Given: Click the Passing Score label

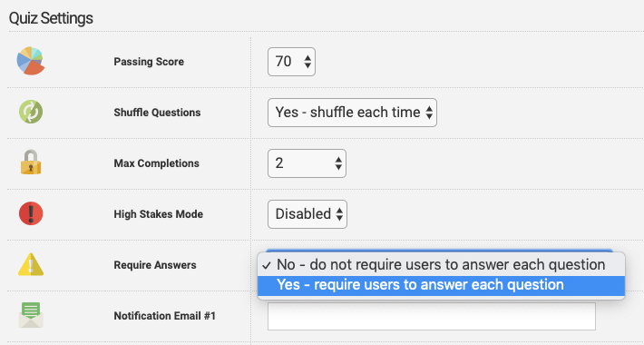Looking at the screenshot, I should point(149,62).
